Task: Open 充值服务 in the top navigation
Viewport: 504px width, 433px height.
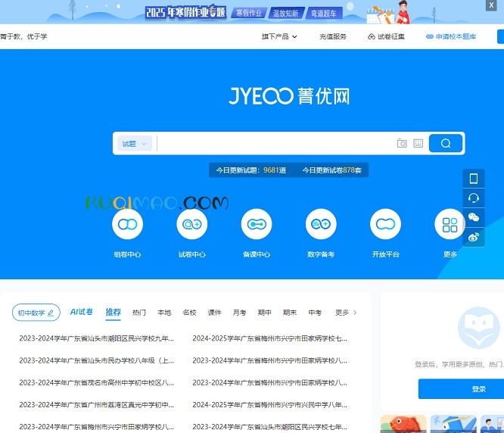Action: pyautogui.click(x=333, y=36)
